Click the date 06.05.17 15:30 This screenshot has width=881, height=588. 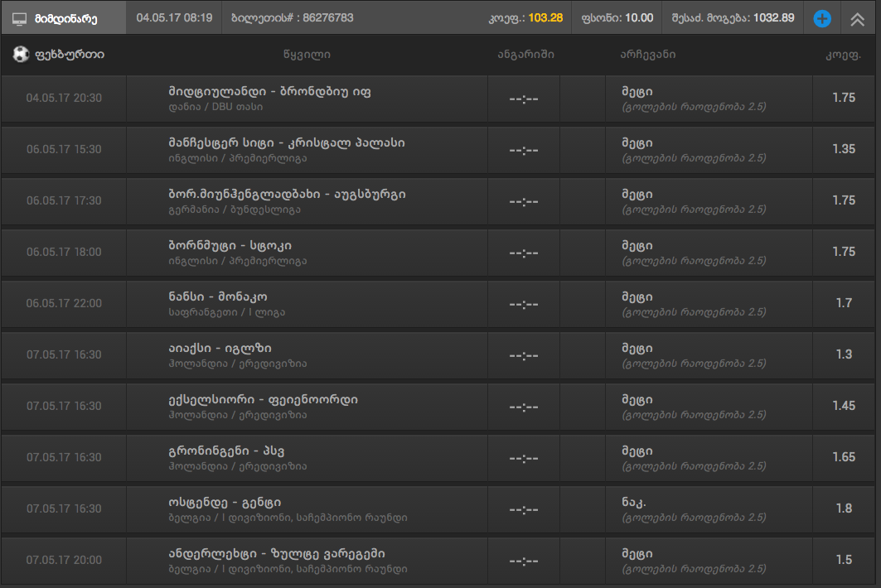coord(64,149)
